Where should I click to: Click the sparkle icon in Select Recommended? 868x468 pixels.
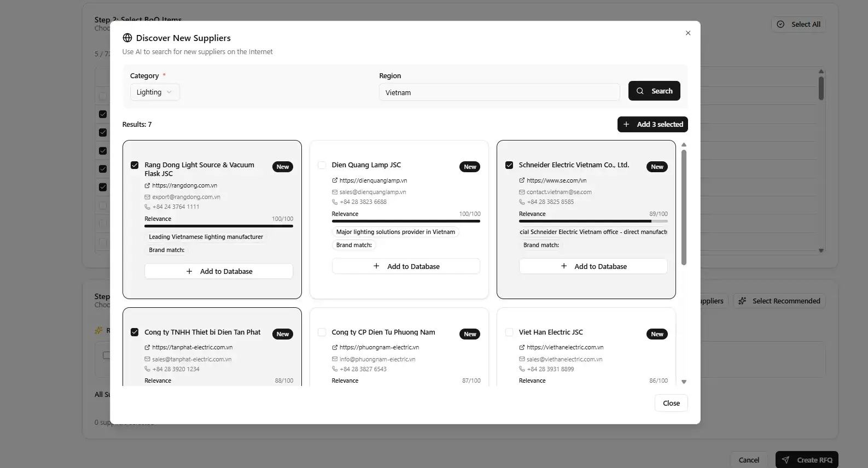tap(742, 301)
